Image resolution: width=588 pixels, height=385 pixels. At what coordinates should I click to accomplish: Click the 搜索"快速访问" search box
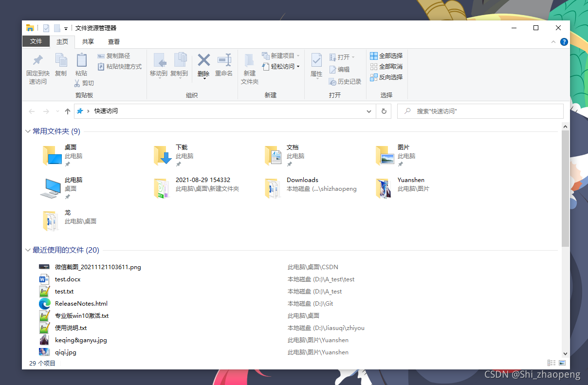480,111
